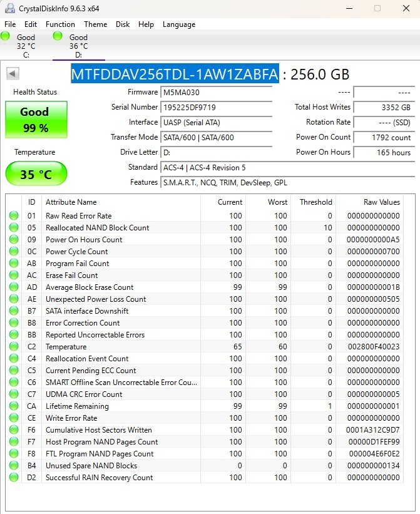Select the D: drive tab

(79, 46)
